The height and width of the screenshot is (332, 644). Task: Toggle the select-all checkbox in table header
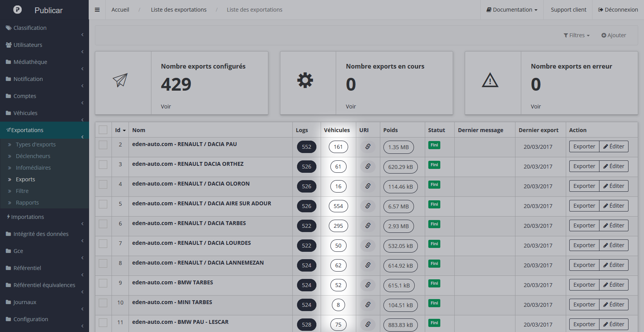(x=103, y=130)
